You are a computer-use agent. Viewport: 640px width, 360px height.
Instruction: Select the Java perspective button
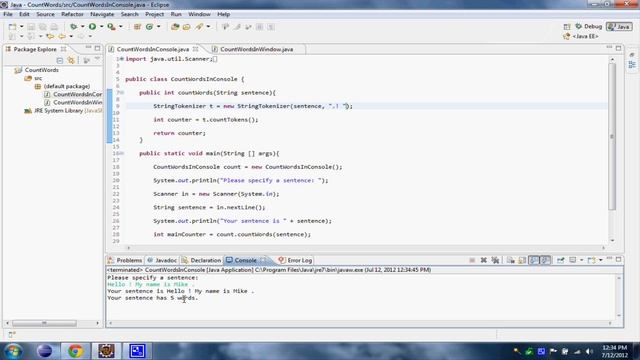point(619,27)
